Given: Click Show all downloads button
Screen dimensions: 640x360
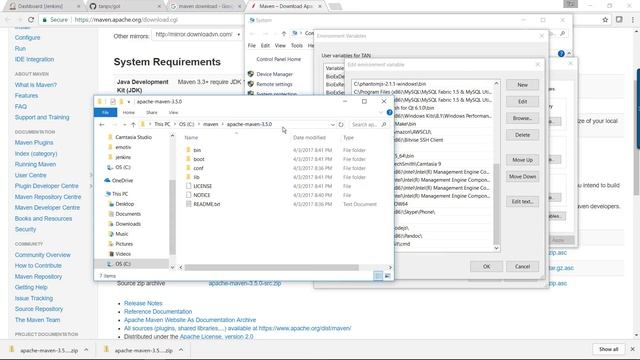Looking at the screenshot, I should 609,349.
